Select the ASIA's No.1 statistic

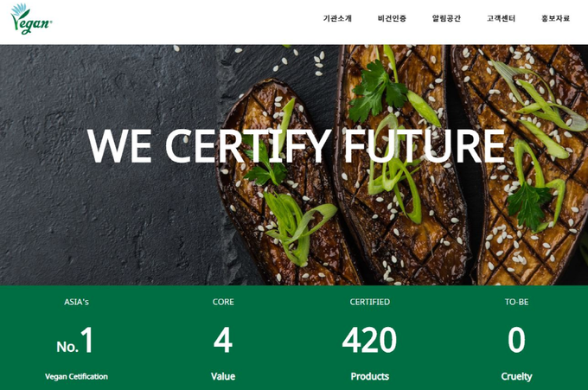(x=74, y=340)
